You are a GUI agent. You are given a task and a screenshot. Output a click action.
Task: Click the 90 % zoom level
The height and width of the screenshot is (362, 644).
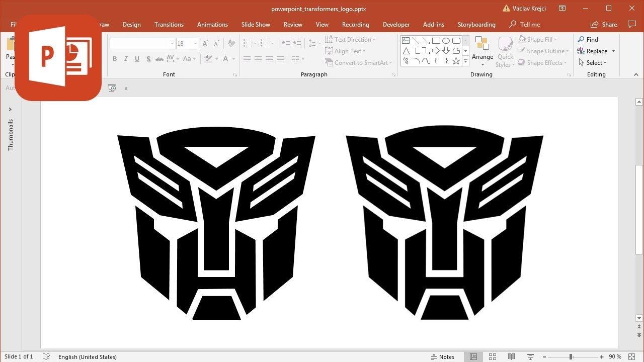615,356
